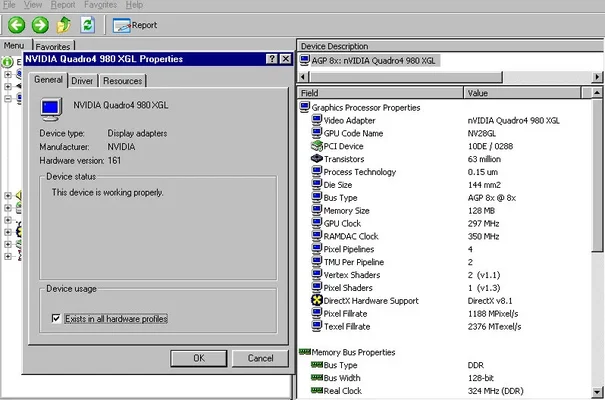Click the Cancel button

260,358
